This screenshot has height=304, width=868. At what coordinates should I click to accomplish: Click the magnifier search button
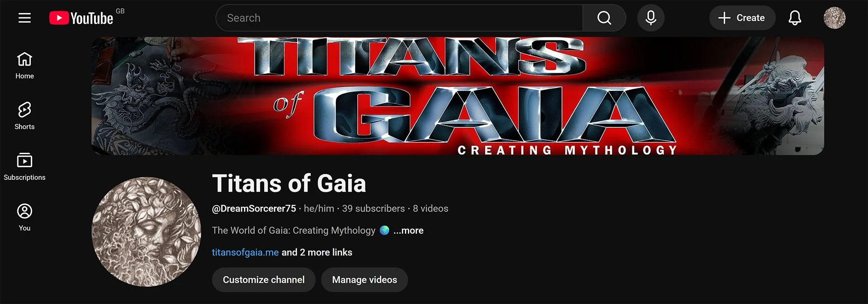point(604,18)
